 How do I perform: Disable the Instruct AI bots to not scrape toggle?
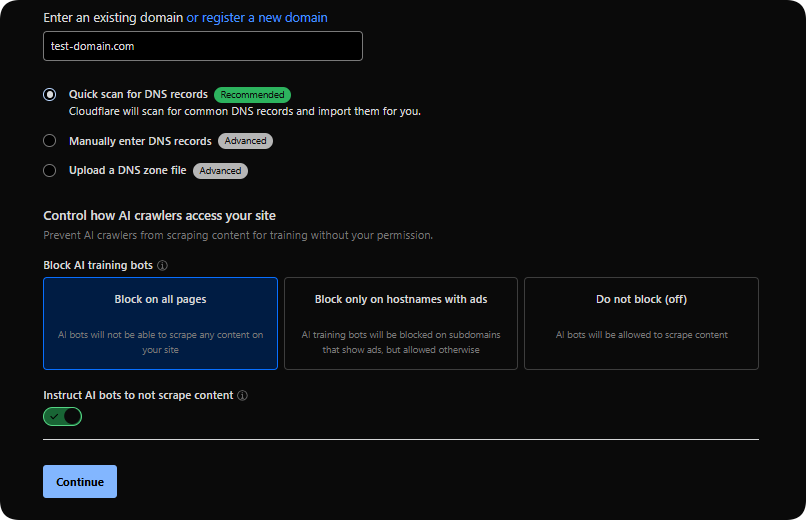tap(62, 416)
